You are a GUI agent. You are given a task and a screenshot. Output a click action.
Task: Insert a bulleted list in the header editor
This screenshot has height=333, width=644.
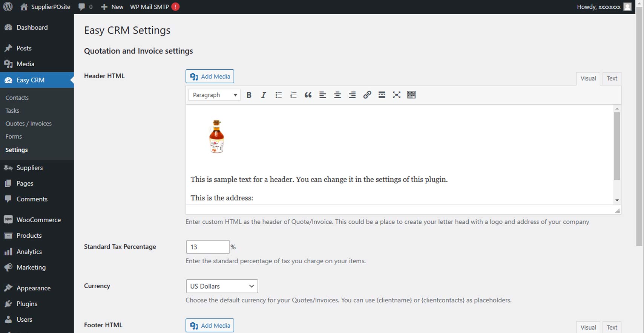(x=278, y=95)
